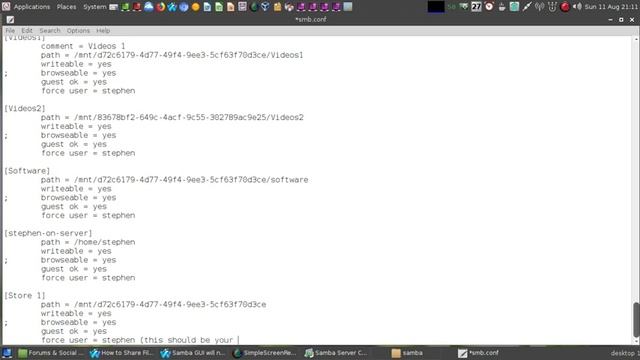Click the coffee cup caffeine tray icon
This screenshot has height=360, width=640.
point(502,7)
